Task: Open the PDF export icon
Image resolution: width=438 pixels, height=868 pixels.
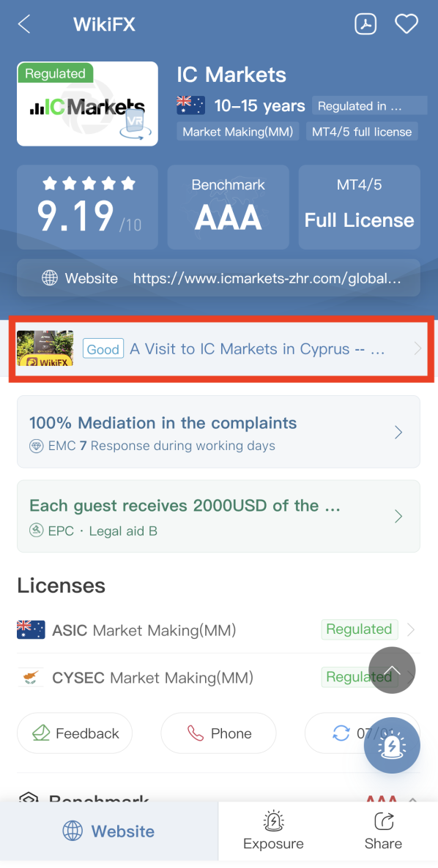Action: coord(365,24)
